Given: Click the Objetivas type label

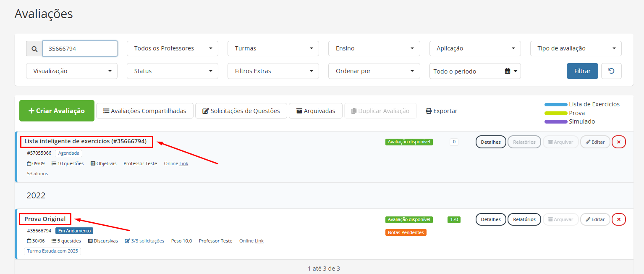Looking at the screenshot, I should coord(103,163).
